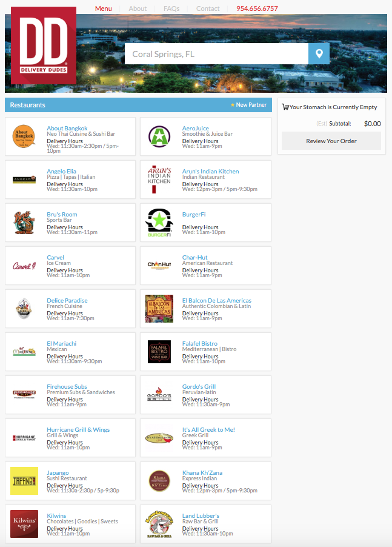Select the Falafel Bistro logo
The image size is (392, 547).
tap(159, 352)
